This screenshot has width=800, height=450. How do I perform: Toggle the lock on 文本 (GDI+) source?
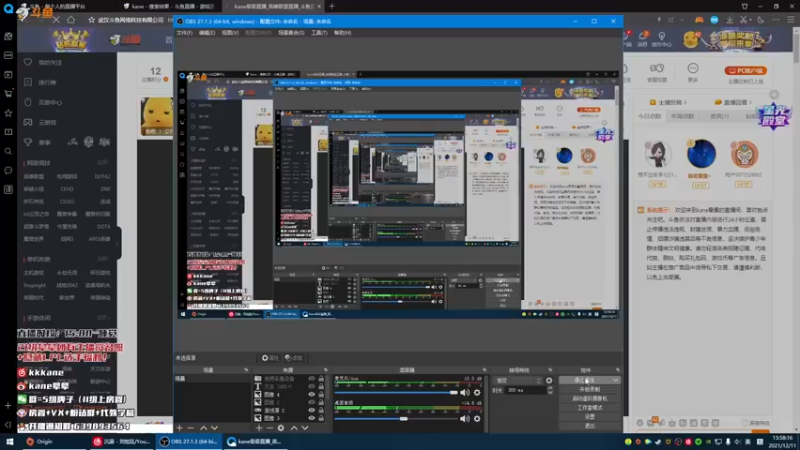pyautogui.click(x=321, y=386)
